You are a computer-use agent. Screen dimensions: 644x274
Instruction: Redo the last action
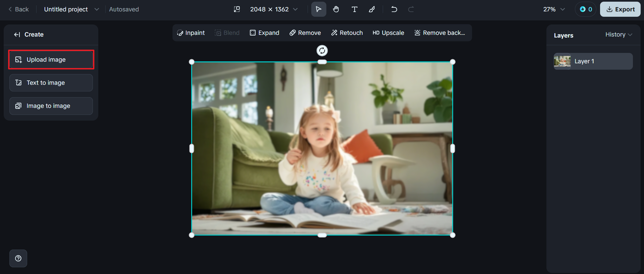coord(411,9)
